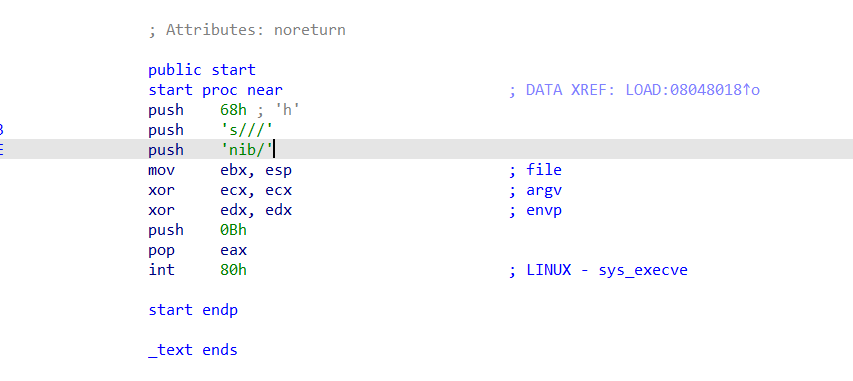Select 'ebx, esp' operands

pyautogui.click(x=256, y=170)
